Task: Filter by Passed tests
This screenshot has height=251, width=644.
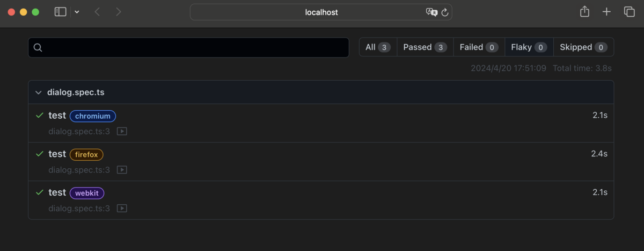Action: (x=425, y=47)
